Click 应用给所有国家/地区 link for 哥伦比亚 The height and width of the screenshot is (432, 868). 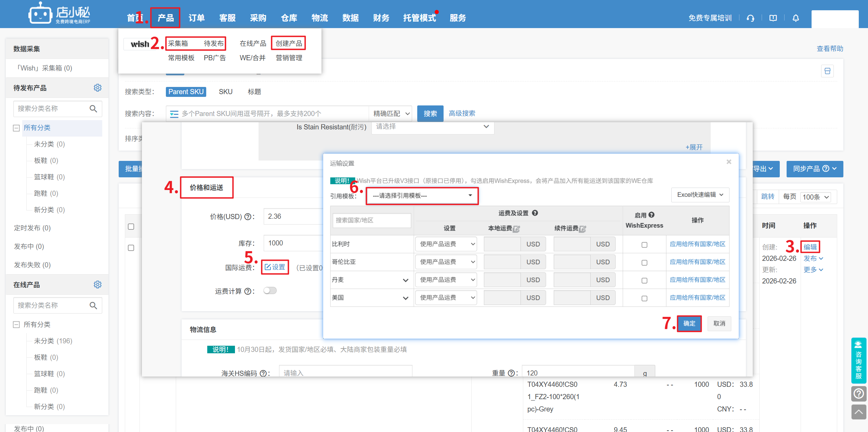[697, 262]
